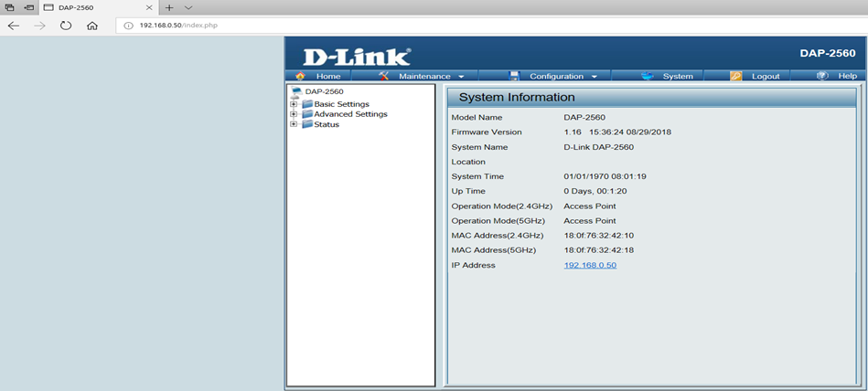
Task: Expand the Advanced Settings tree node
Action: click(294, 114)
